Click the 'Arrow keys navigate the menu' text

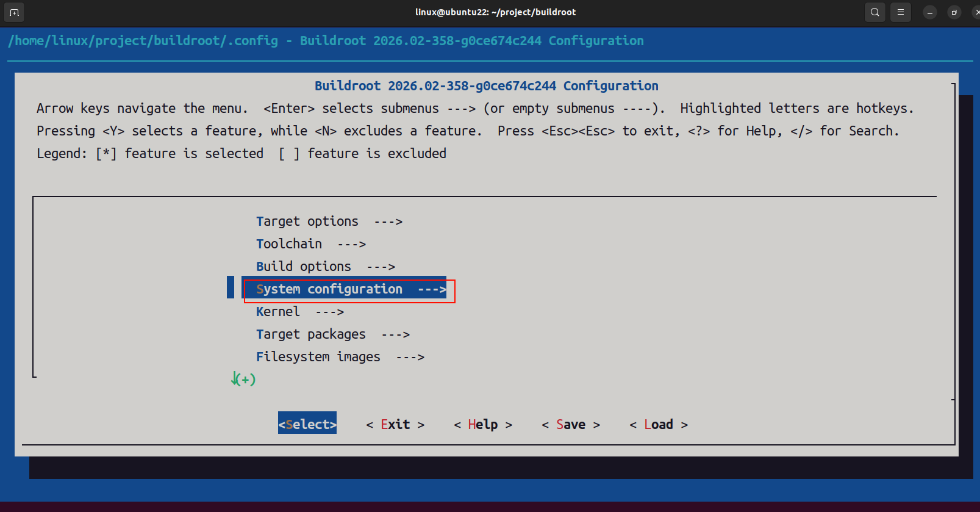(x=142, y=109)
